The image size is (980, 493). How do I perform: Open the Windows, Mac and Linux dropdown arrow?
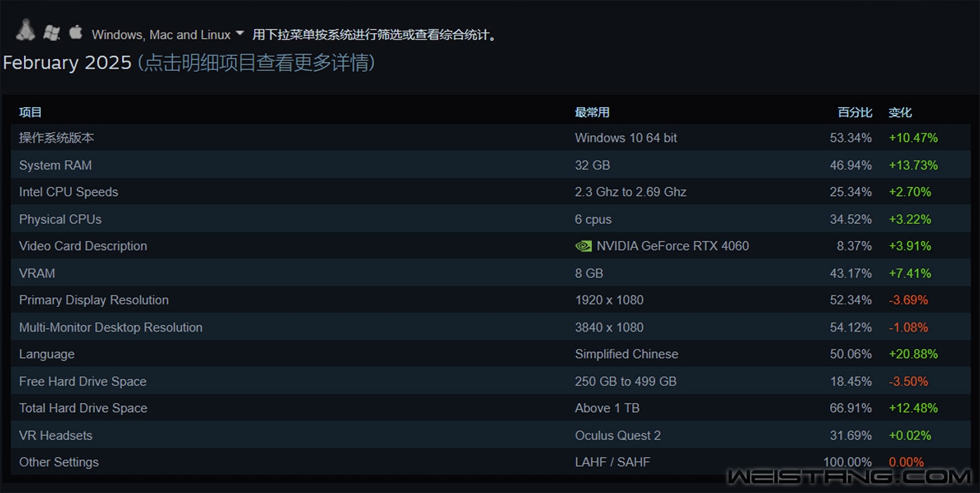pyautogui.click(x=239, y=33)
